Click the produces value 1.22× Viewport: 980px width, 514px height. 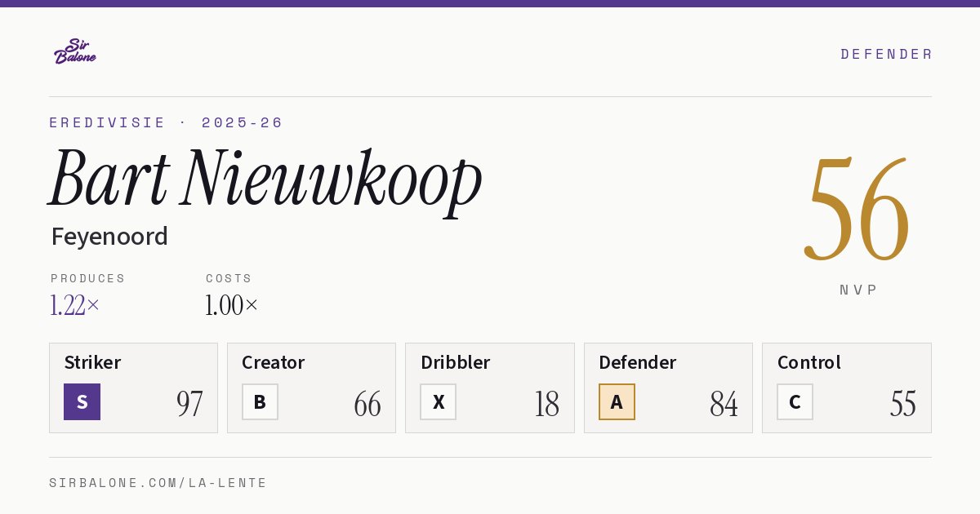(74, 305)
